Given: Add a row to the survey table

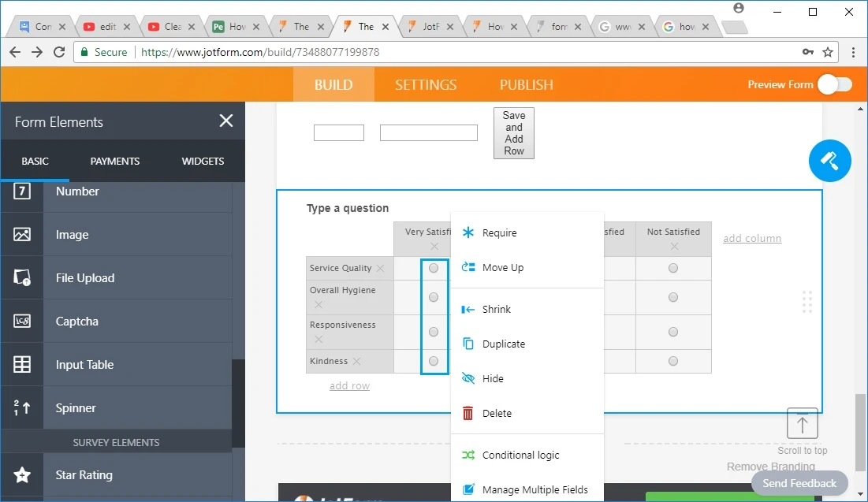Looking at the screenshot, I should [349, 385].
